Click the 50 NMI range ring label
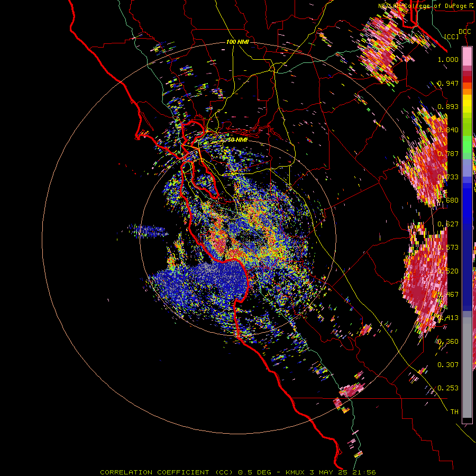This screenshot has width=476, height=476. tap(237, 140)
